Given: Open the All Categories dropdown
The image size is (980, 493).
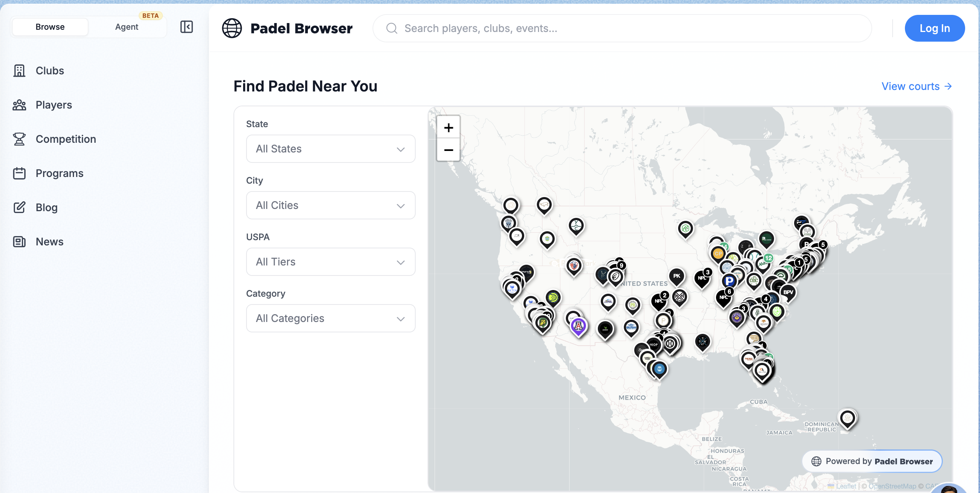Looking at the screenshot, I should [331, 318].
